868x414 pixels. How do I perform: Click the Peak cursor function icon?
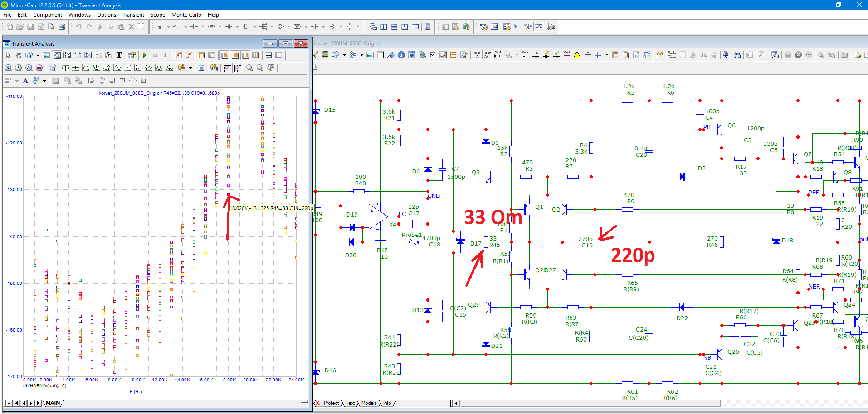[86, 67]
